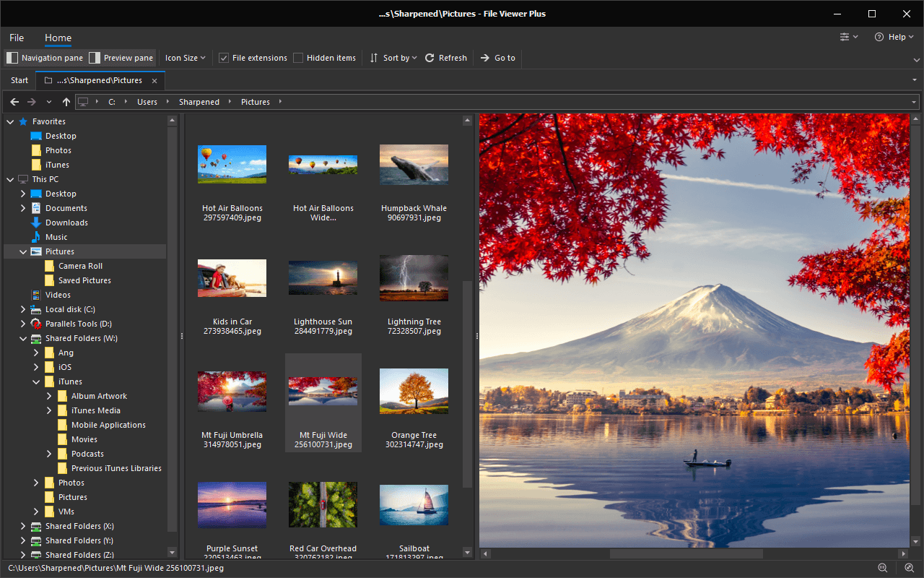Uncheck the File extensions checkbox
Screen dimensions: 924x578
[224, 58]
